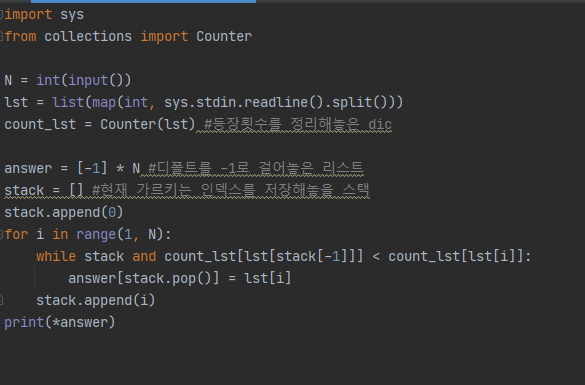The image size is (585, 385).
Task: Click 'range(1, N)' in the for loop
Action: [119, 235]
